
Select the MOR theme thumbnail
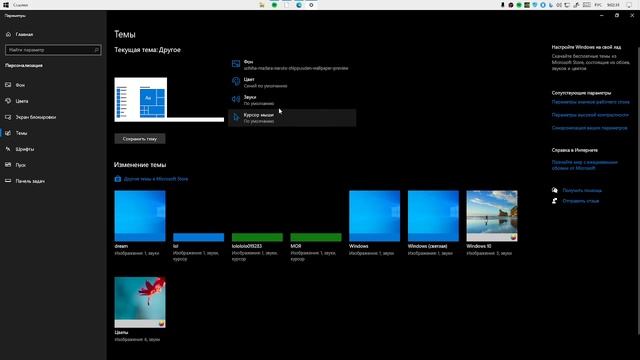(x=316, y=216)
